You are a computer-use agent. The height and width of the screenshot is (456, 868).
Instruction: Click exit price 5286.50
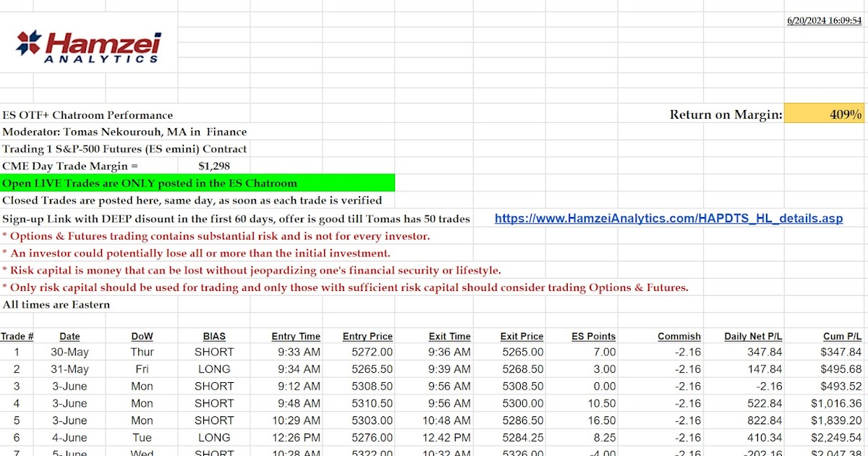[x=523, y=421]
